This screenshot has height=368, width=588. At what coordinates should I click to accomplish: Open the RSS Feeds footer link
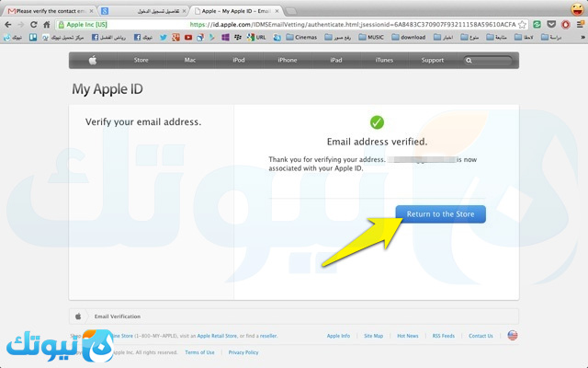pos(443,336)
